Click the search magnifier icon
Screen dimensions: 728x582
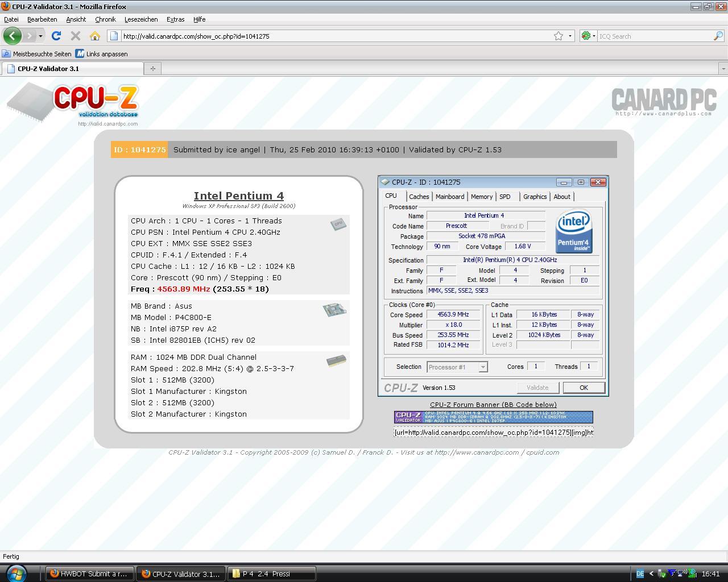click(718, 36)
